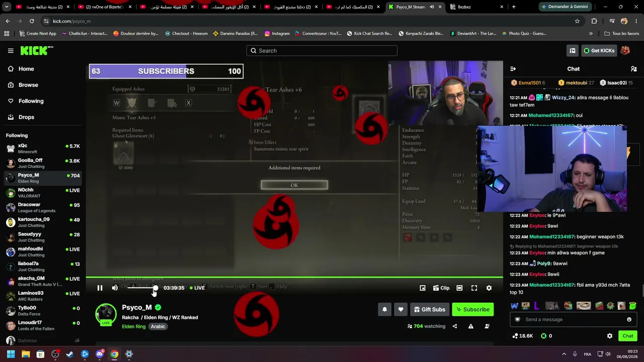Select the Arabic language tag
The height and width of the screenshot is (362, 644).
tap(158, 327)
